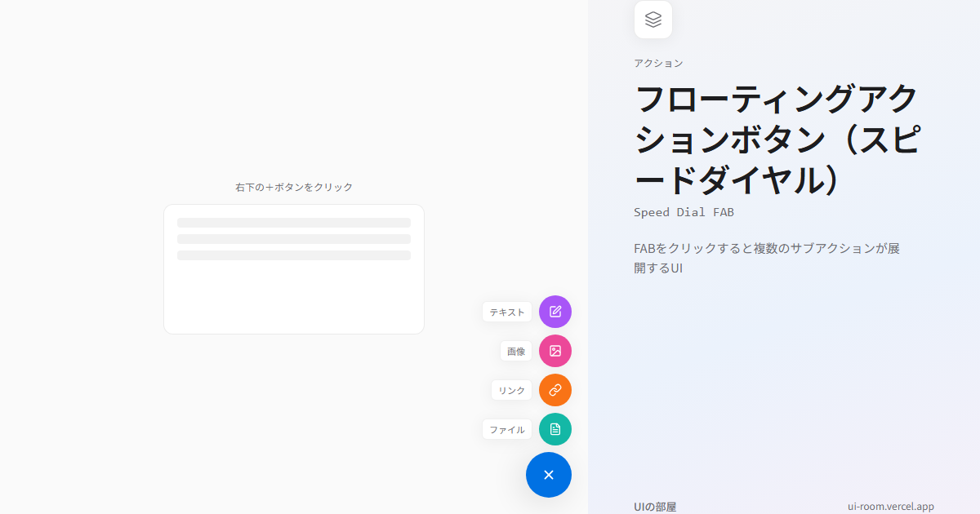980x514 pixels.
Task: Select the リンク label chip
Action: (x=512, y=390)
